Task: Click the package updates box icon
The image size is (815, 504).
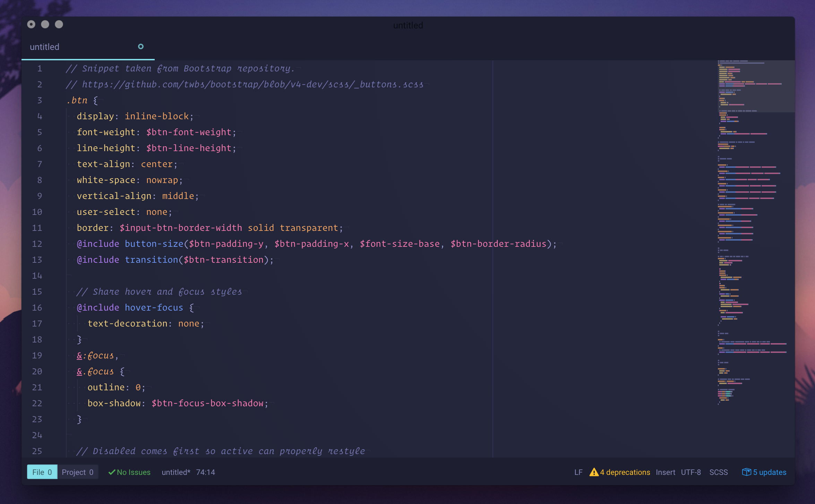Action: coord(746,472)
